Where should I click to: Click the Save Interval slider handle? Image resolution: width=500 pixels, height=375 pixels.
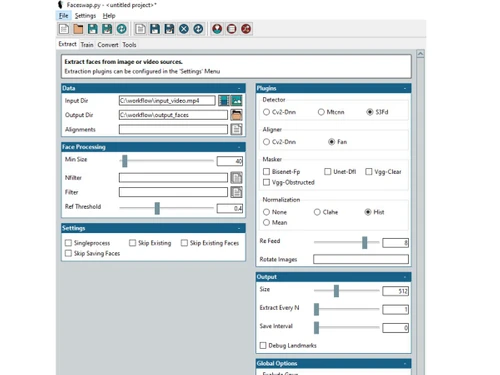point(316,328)
